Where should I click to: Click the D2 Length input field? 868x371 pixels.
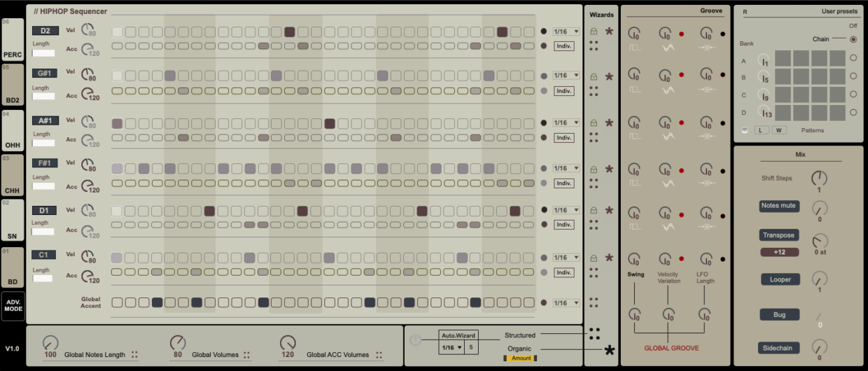click(43, 52)
